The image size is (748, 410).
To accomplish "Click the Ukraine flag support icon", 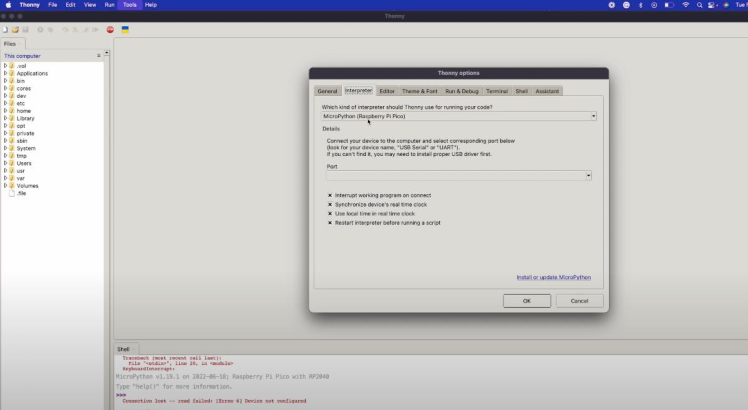I will point(125,30).
